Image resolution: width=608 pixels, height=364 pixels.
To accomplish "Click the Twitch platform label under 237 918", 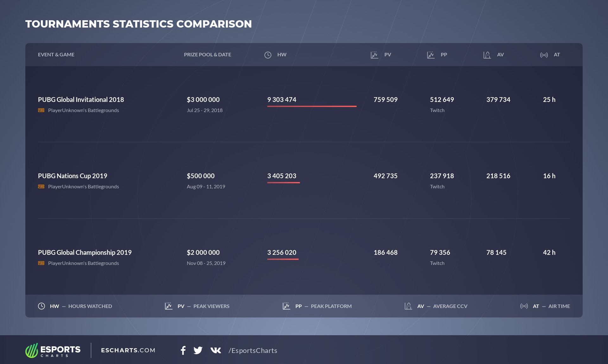I will pos(437,187).
